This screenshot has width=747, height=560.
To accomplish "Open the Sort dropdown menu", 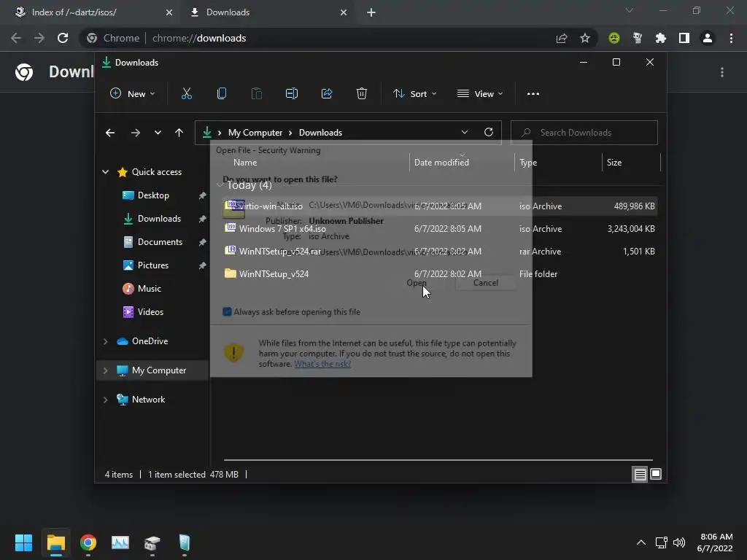I will [414, 94].
